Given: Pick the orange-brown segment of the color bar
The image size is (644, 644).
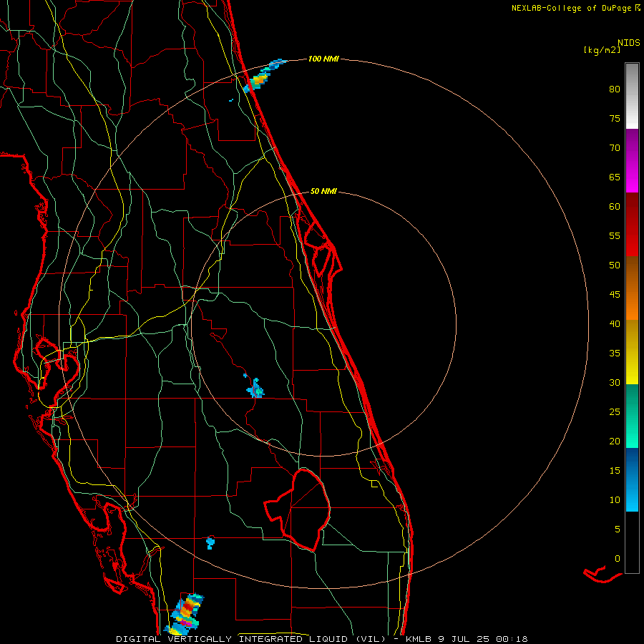Looking at the screenshot, I should (632, 288).
